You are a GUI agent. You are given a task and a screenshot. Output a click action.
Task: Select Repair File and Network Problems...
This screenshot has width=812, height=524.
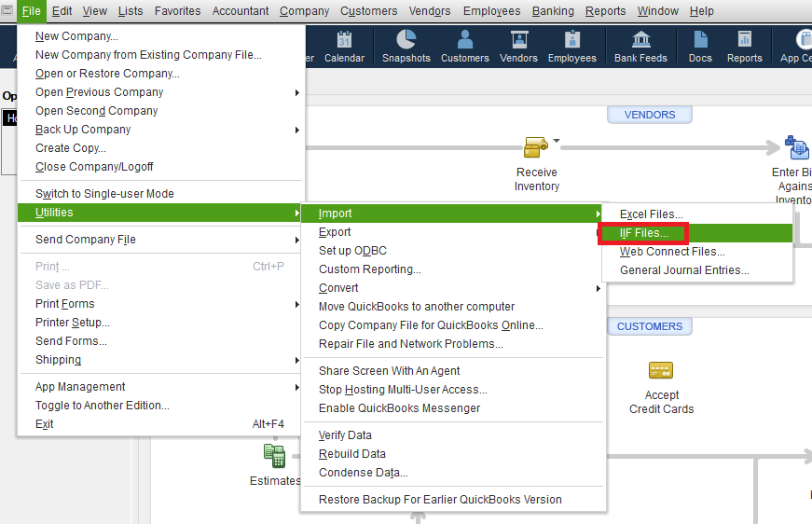click(452, 344)
